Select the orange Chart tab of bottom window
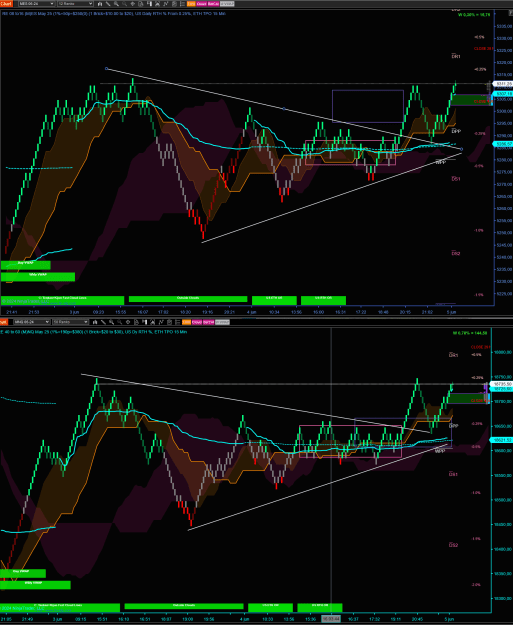 4,322
